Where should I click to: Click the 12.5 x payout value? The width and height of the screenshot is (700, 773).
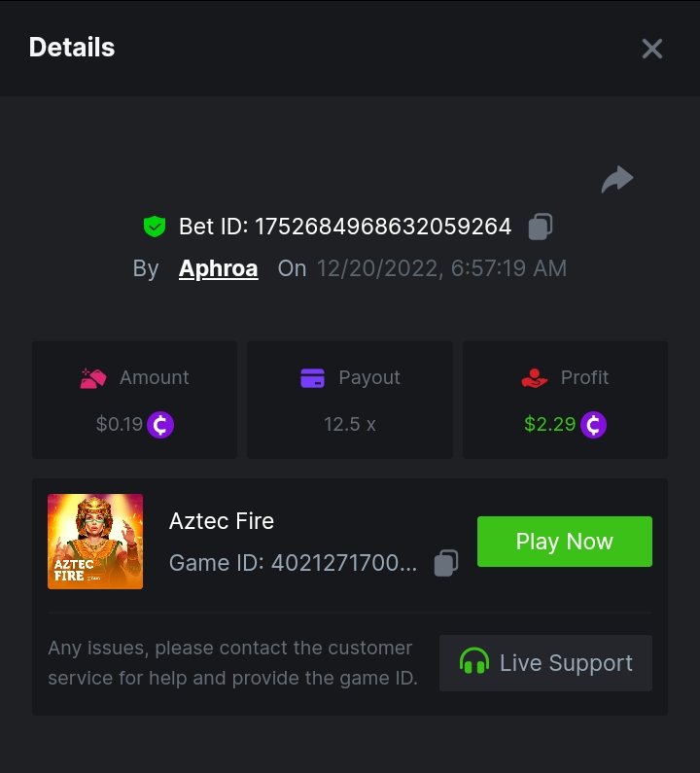[x=349, y=425]
